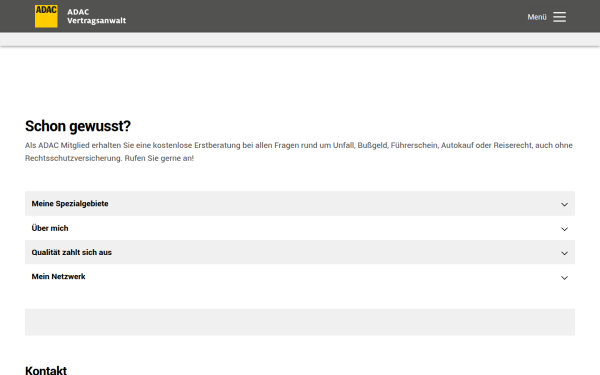Screen dimensions: 600x375
Task: Click the yellow ADAC logo
Action: 46,16
